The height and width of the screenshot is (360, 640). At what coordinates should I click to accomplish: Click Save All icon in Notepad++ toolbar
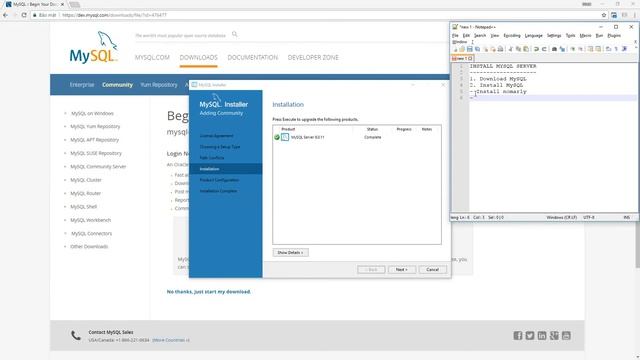coord(478,49)
